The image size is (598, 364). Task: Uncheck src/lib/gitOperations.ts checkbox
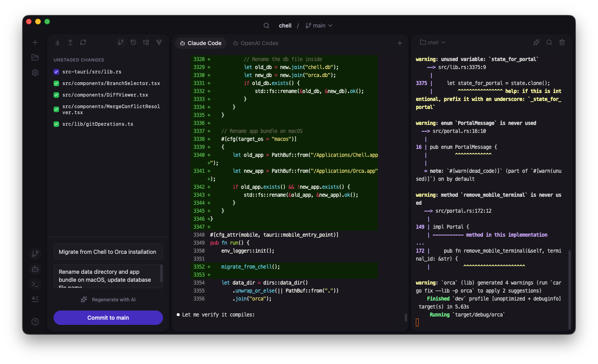(x=56, y=124)
